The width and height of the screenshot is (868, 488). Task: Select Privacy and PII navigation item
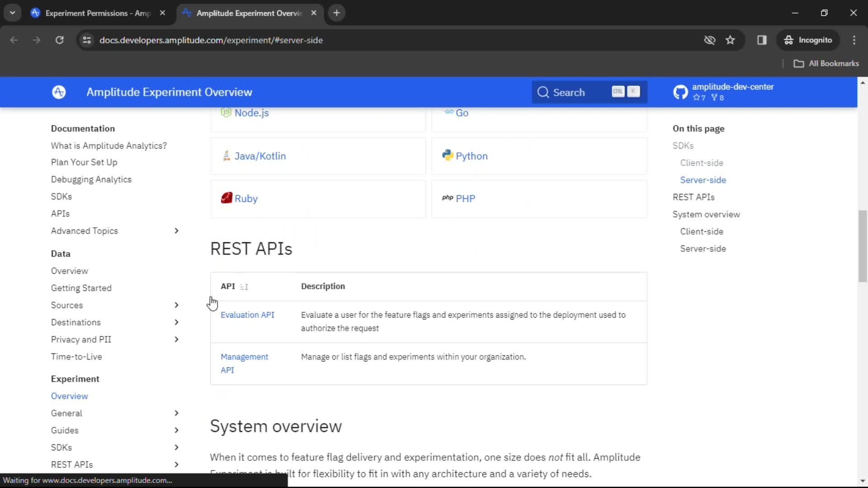tap(81, 339)
